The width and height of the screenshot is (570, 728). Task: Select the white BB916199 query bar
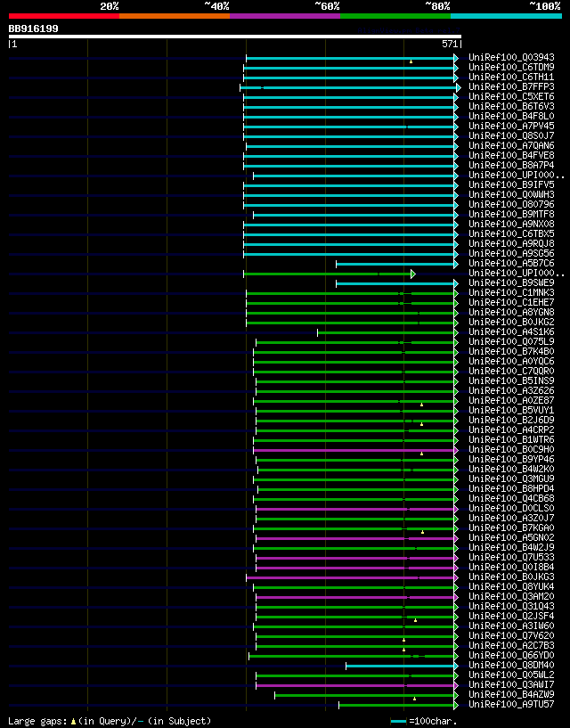click(235, 37)
